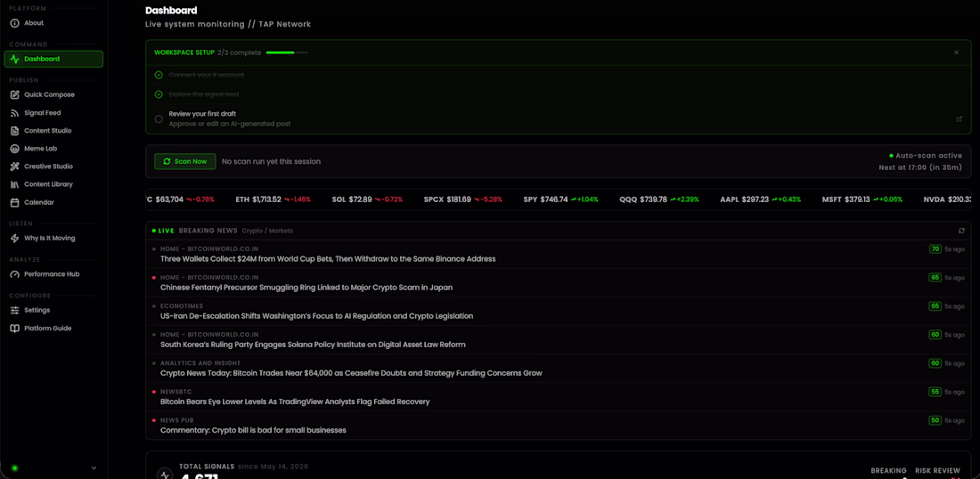Click score badge 70 on Three Wallets row
This screenshot has height=479, width=980.
coord(935,249)
